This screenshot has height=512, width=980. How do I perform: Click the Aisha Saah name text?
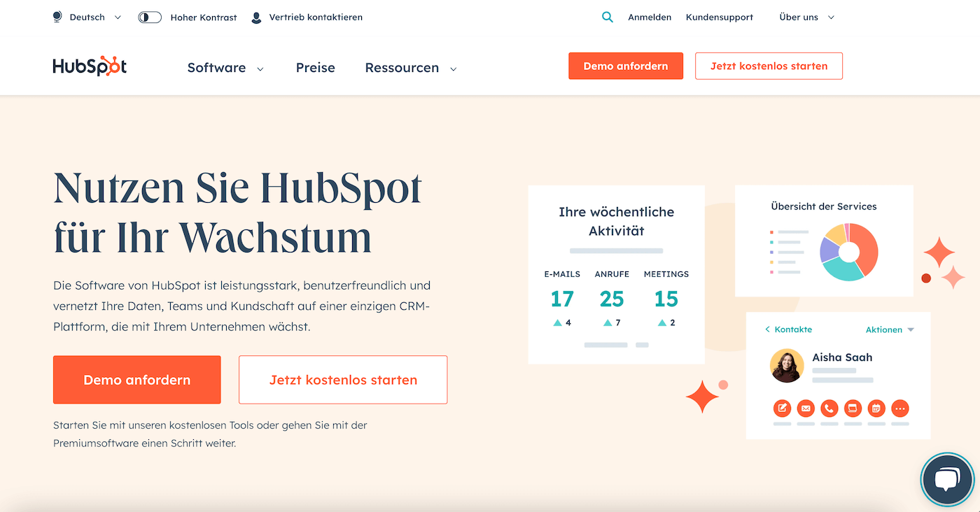pos(842,357)
